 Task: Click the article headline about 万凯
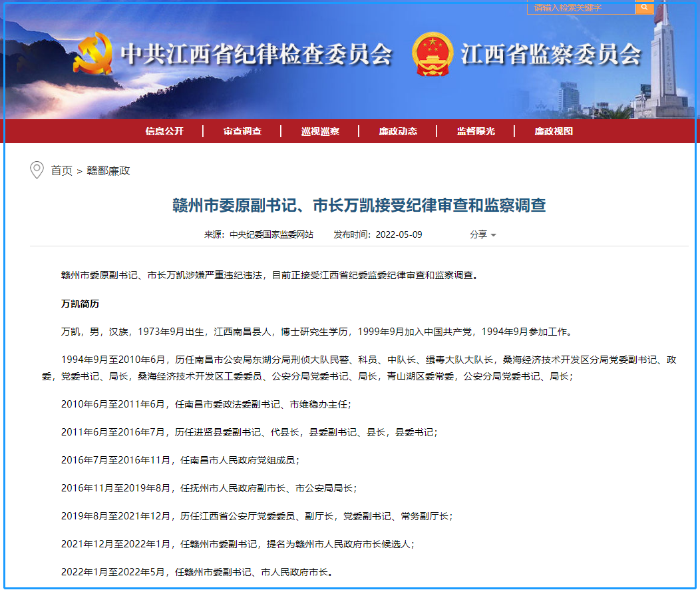pos(359,206)
